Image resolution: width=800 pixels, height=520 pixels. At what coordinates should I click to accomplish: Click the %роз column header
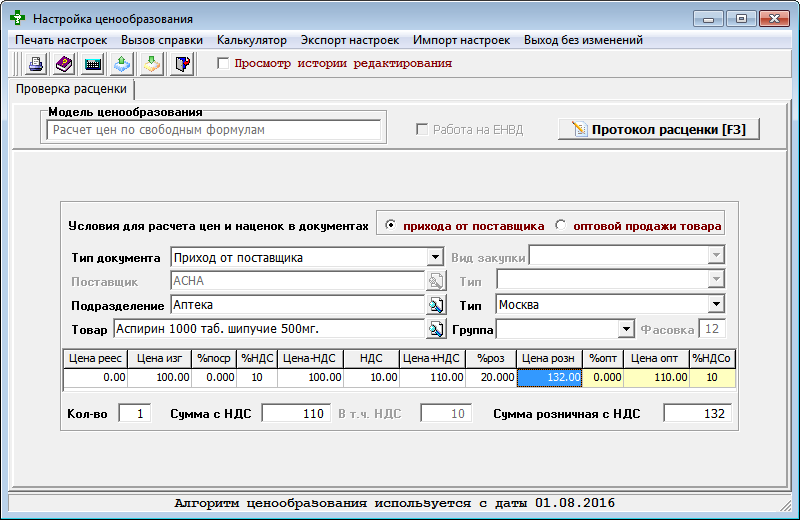(491, 358)
